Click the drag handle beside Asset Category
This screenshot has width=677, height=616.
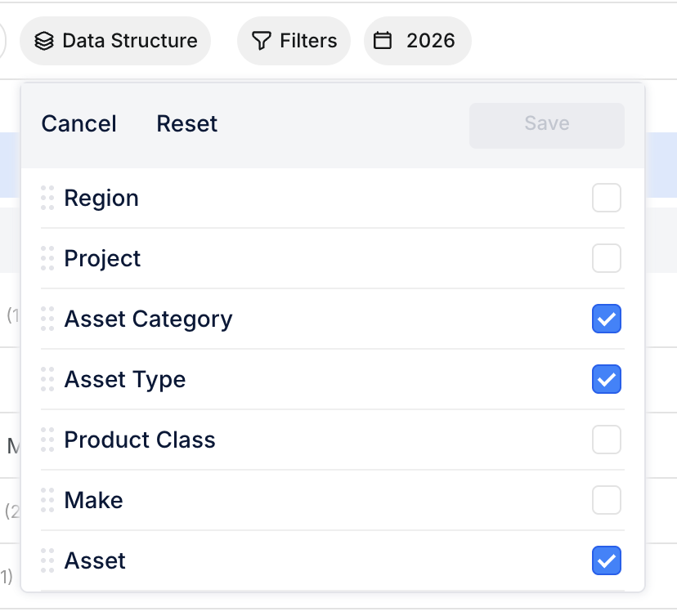coord(47,319)
